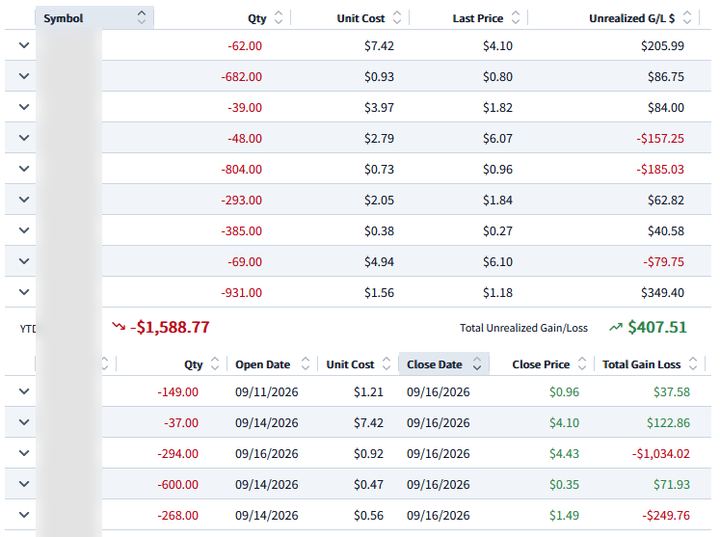The width and height of the screenshot is (720, 537).
Task: Sort lower table by Unit Cost
Action: 350,364
